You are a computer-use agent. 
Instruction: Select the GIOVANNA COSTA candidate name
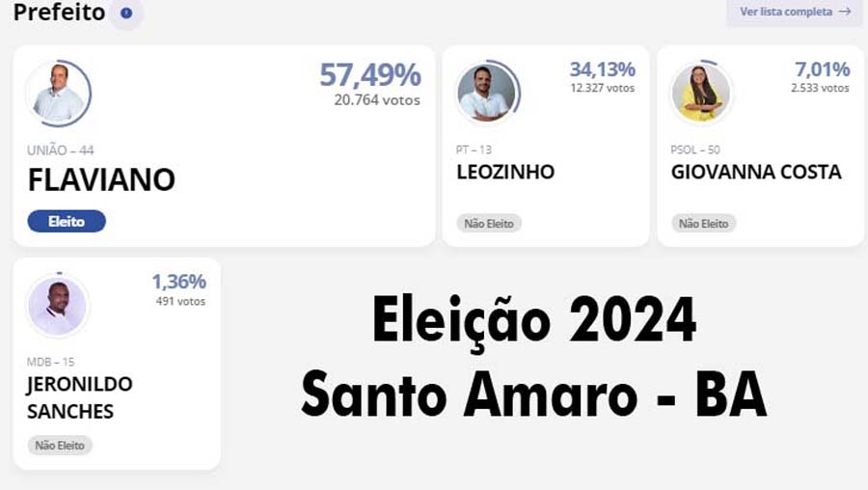[x=756, y=173]
